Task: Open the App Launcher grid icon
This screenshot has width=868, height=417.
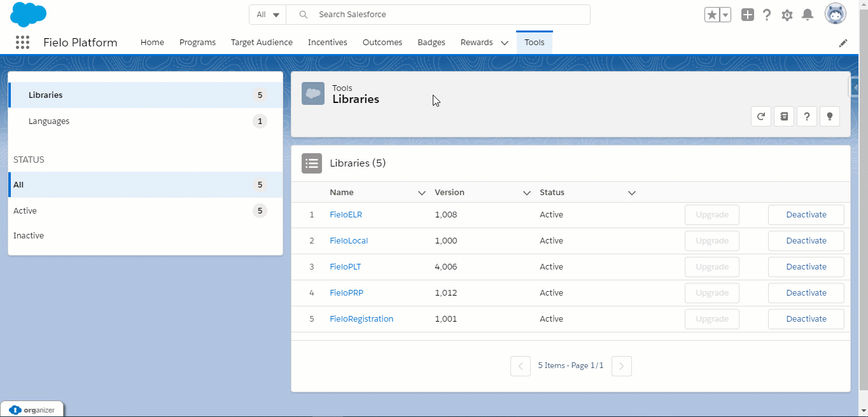Action: (22, 43)
